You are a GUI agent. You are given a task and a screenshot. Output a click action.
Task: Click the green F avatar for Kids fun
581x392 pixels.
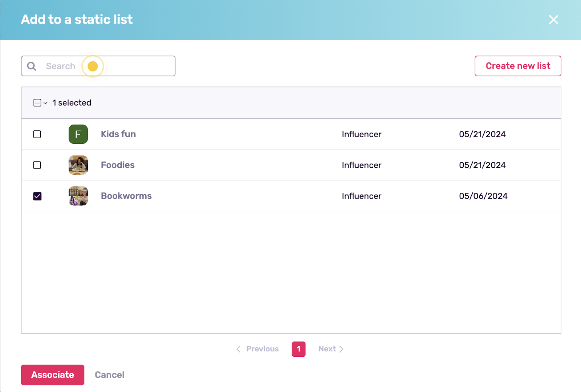[78, 134]
